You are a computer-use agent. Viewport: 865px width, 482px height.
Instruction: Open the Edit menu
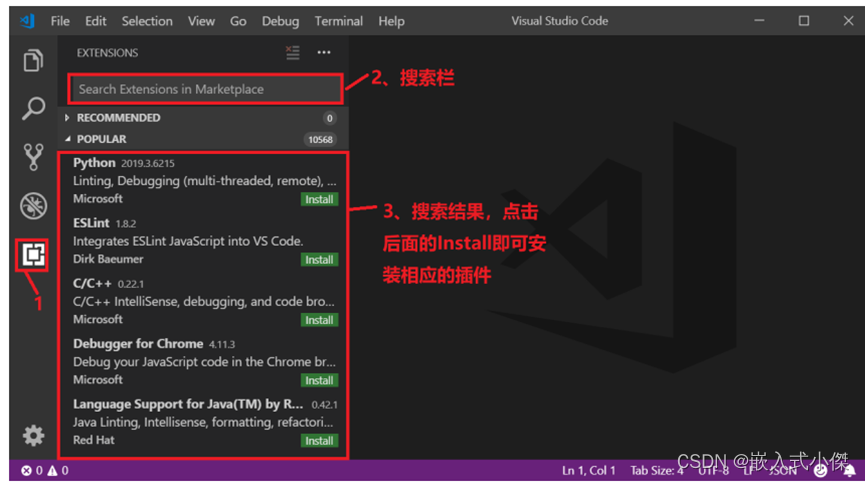pyautogui.click(x=95, y=21)
